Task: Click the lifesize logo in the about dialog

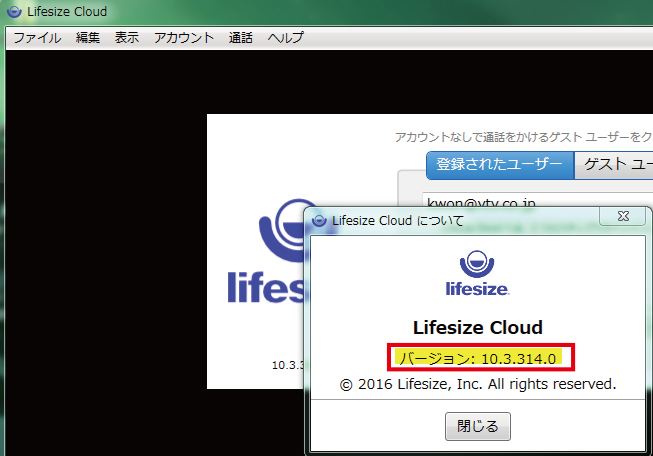Action: click(x=477, y=273)
